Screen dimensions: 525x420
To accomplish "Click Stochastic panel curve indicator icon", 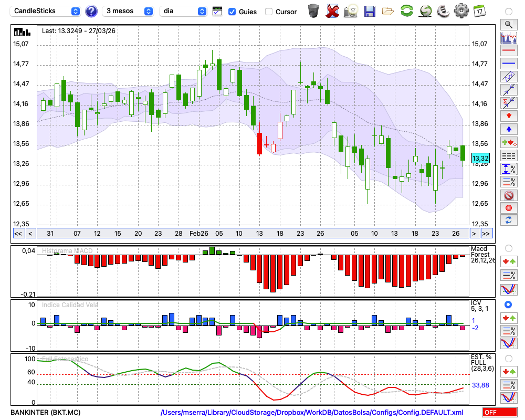I will point(509,397).
